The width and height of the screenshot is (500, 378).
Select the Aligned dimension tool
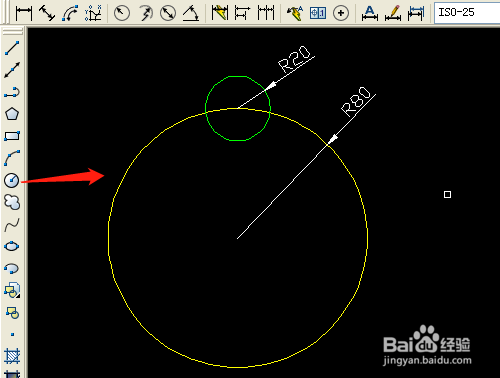tap(47, 13)
